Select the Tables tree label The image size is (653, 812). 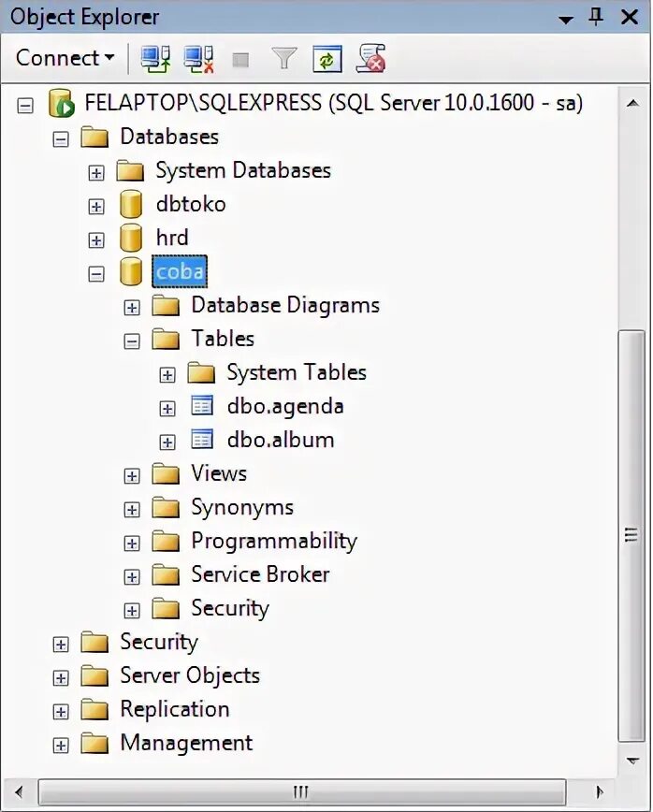pyautogui.click(x=223, y=339)
